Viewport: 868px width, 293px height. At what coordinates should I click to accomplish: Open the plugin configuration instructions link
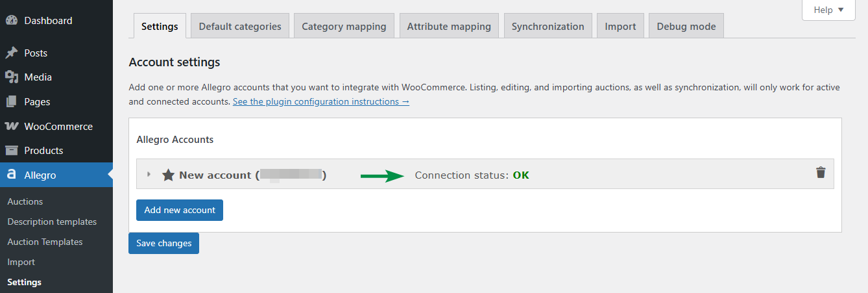(x=321, y=101)
